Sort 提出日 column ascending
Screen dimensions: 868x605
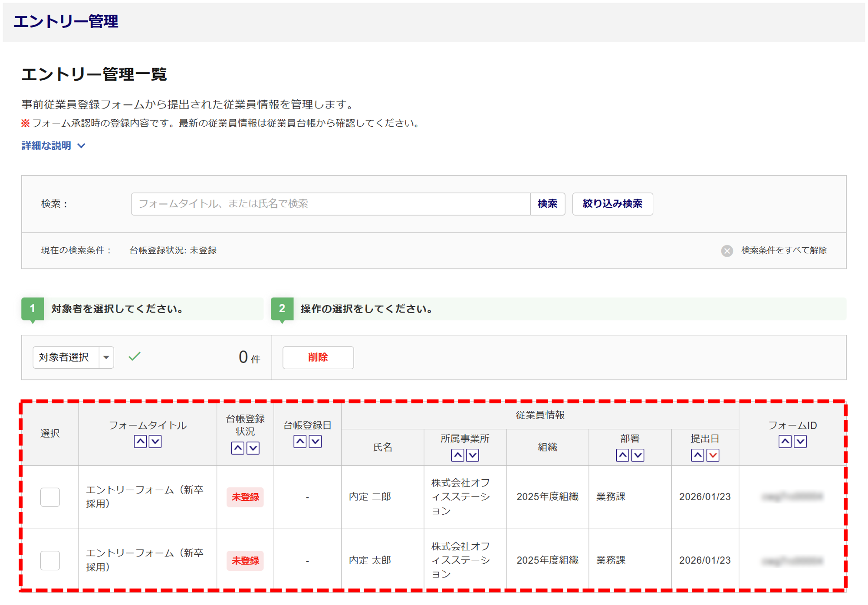pyautogui.click(x=697, y=455)
